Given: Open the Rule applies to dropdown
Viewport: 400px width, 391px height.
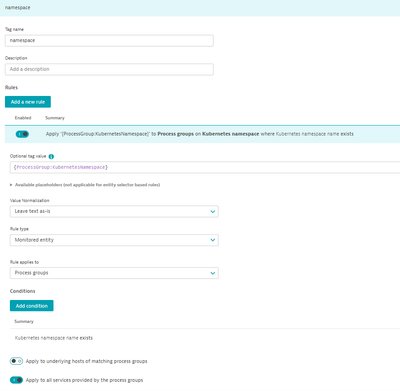Looking at the screenshot, I should [114, 273].
